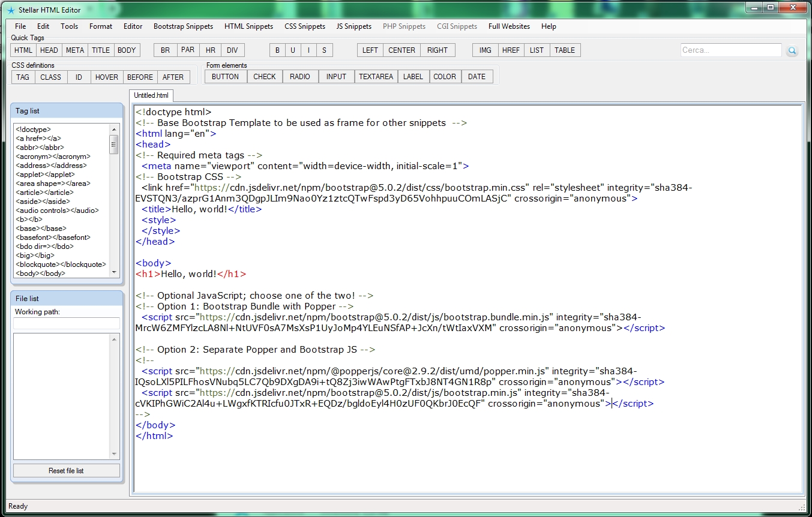Insert TABLE tag
This screenshot has width=812, height=517.
pyautogui.click(x=565, y=50)
